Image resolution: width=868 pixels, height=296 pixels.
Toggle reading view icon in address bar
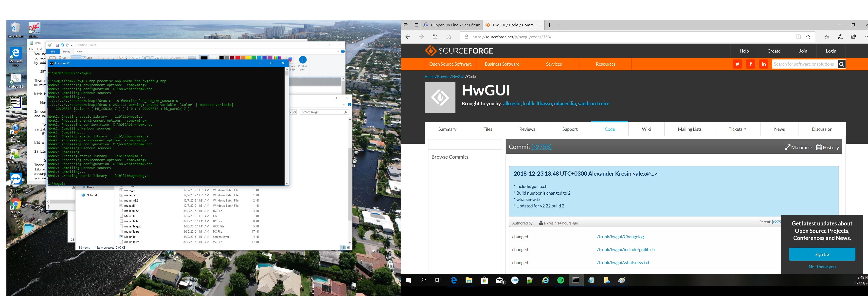tap(798, 37)
